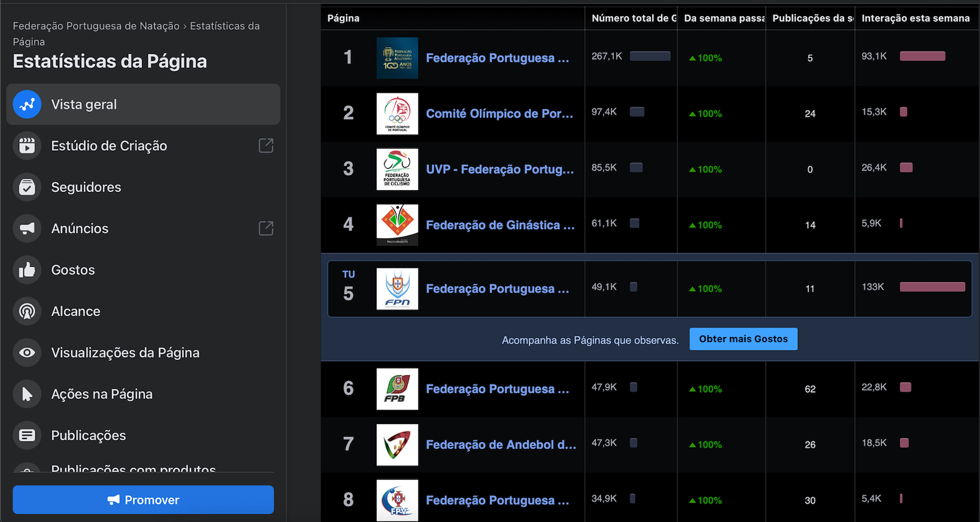Click the Vista geral chart icon
The height and width of the screenshot is (522, 980).
click(27, 104)
